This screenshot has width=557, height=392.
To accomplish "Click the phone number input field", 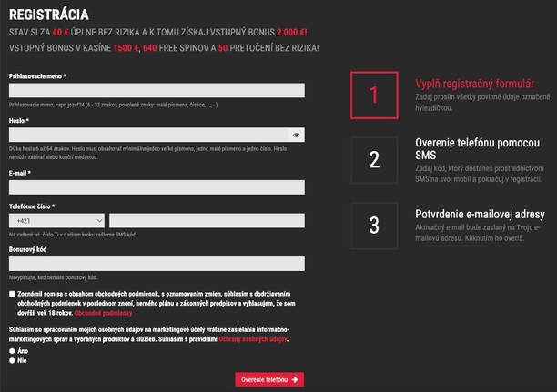I will point(207,220).
